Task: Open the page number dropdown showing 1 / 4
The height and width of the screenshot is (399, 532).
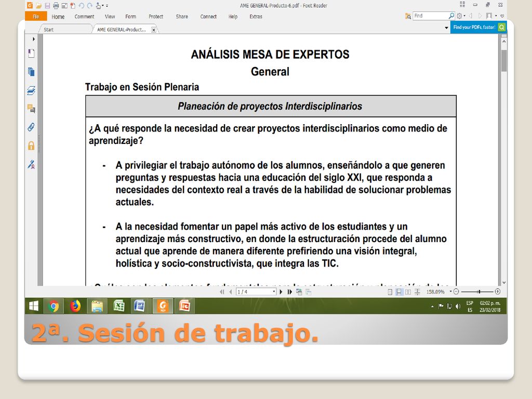Action: (x=274, y=292)
